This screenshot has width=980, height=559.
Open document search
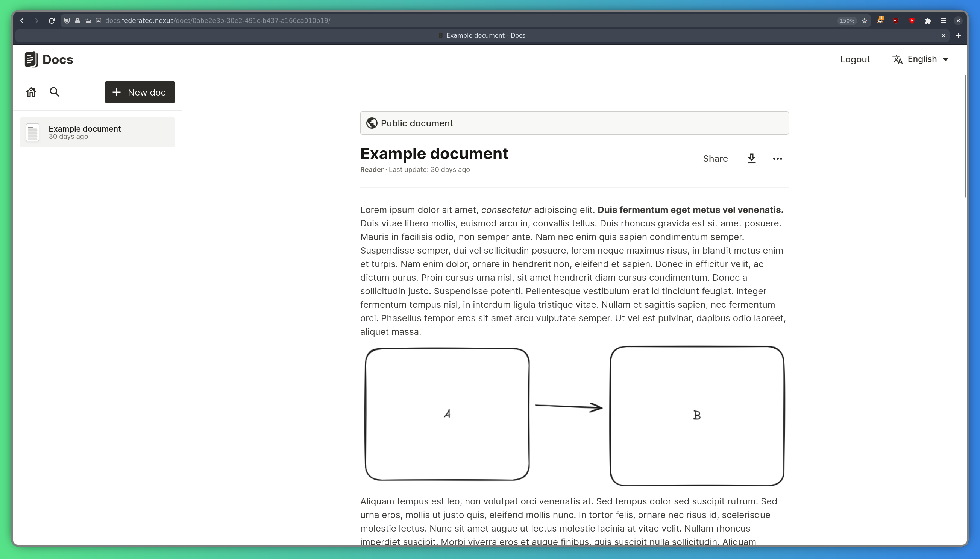pyautogui.click(x=55, y=92)
